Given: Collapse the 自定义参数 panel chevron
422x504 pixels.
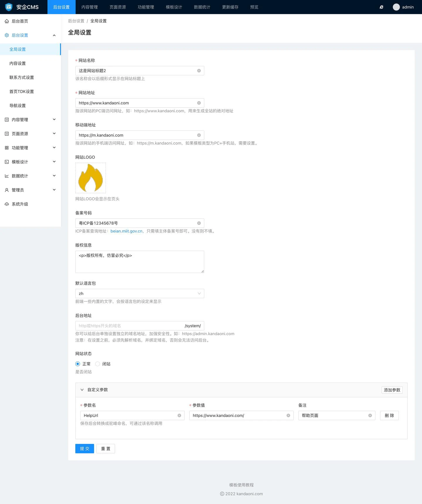Looking at the screenshot, I should coord(82,390).
